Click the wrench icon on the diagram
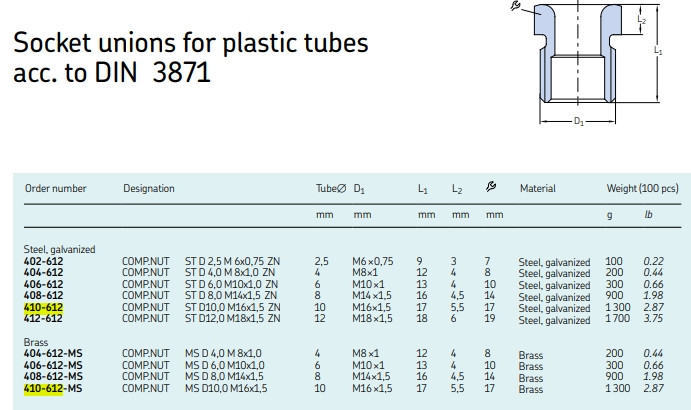This screenshot has width=691, height=410. click(515, 5)
